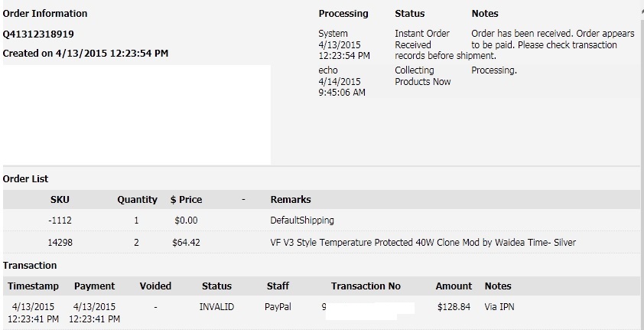Click the scrollbar up arrow at top right

point(642,12)
